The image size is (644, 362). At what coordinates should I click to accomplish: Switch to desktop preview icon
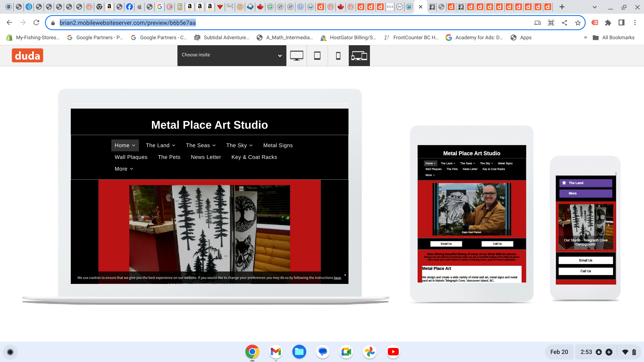point(297,56)
